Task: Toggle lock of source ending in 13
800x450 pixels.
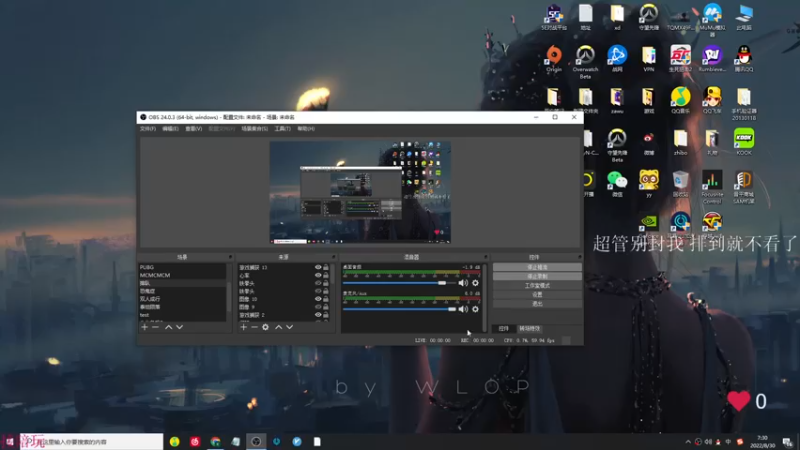Action: tap(326, 267)
